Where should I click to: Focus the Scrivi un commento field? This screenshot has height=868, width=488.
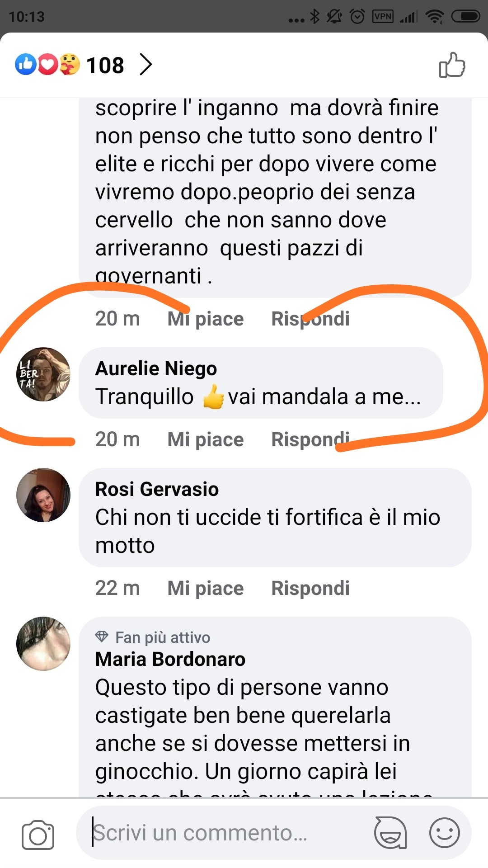[226, 833]
